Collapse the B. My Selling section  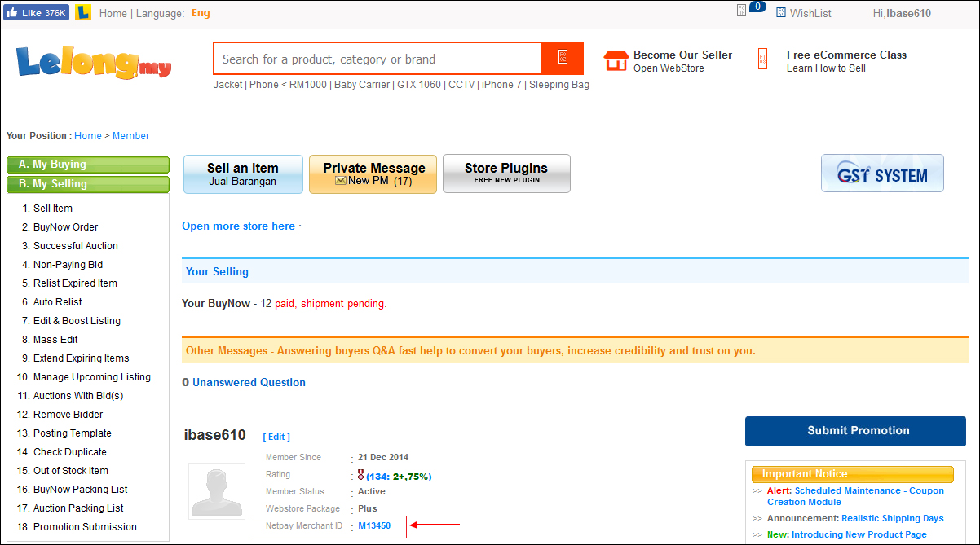88,184
